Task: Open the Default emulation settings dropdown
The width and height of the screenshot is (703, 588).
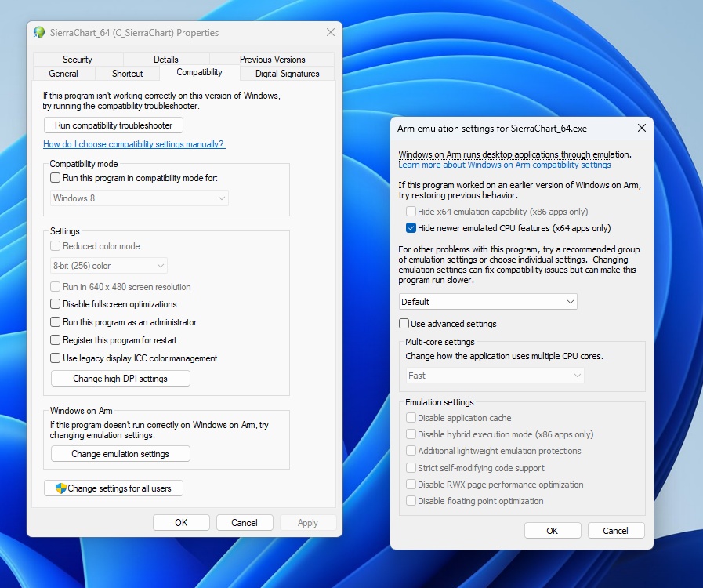Action: point(487,301)
